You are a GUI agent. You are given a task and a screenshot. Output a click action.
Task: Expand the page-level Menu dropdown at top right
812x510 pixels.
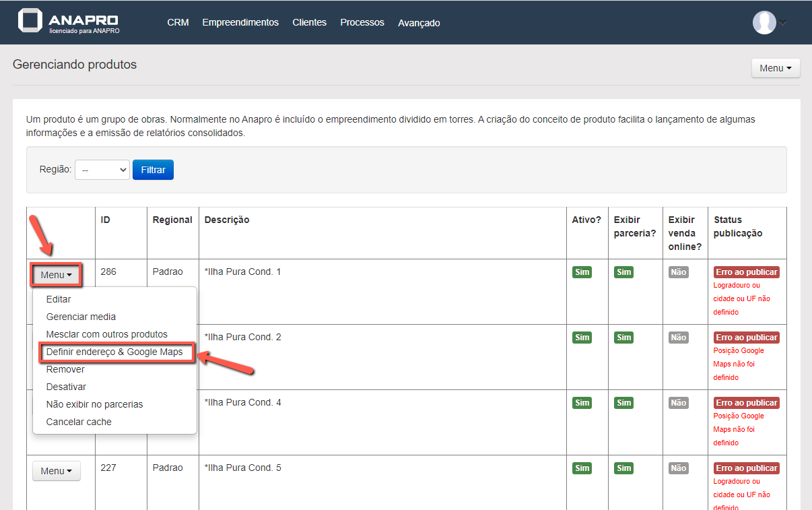775,68
